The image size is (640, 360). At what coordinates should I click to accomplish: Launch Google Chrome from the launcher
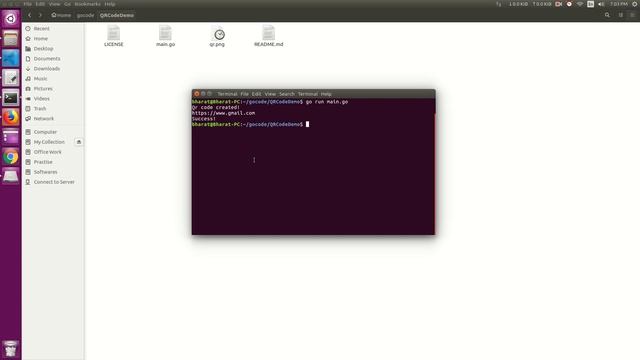coord(11,157)
